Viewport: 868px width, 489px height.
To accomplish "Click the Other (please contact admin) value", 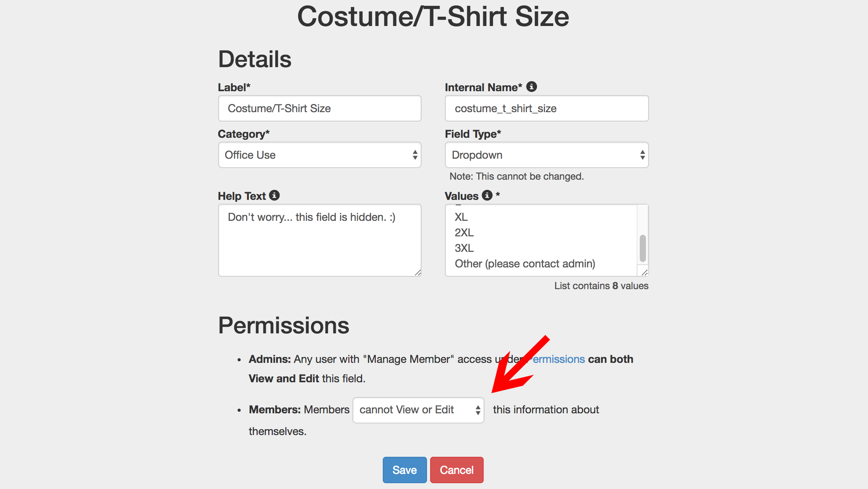I will 525,264.
